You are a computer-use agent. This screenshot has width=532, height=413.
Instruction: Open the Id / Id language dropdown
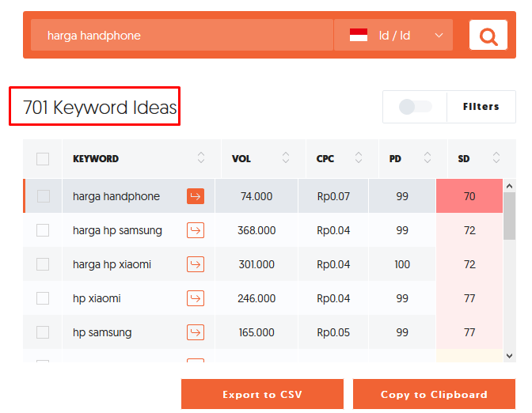pyautogui.click(x=393, y=36)
